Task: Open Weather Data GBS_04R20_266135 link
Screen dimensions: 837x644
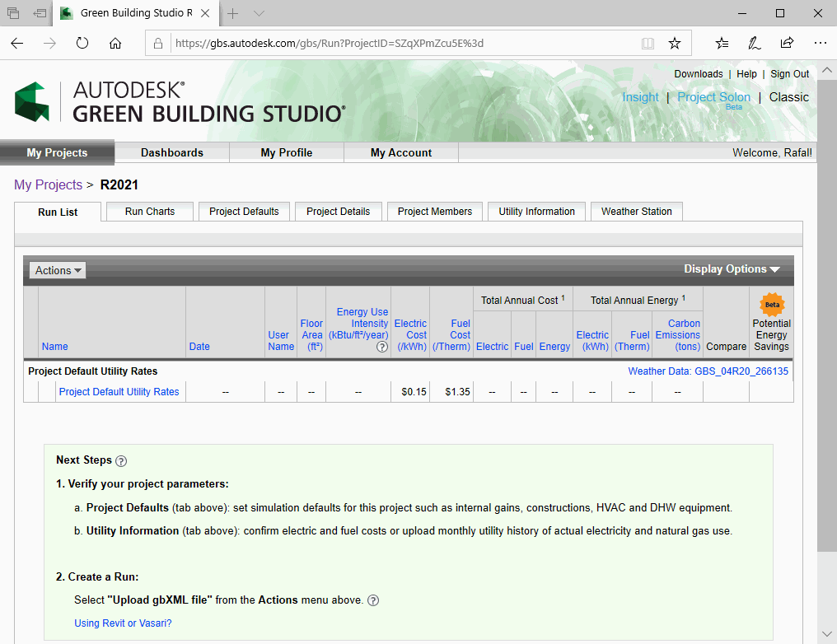Action: tap(708, 371)
